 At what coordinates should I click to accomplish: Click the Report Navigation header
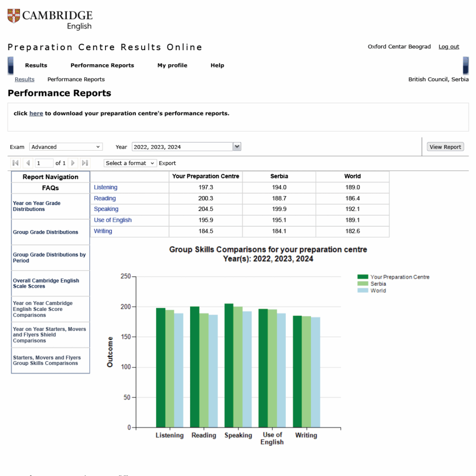pyautogui.click(x=50, y=177)
